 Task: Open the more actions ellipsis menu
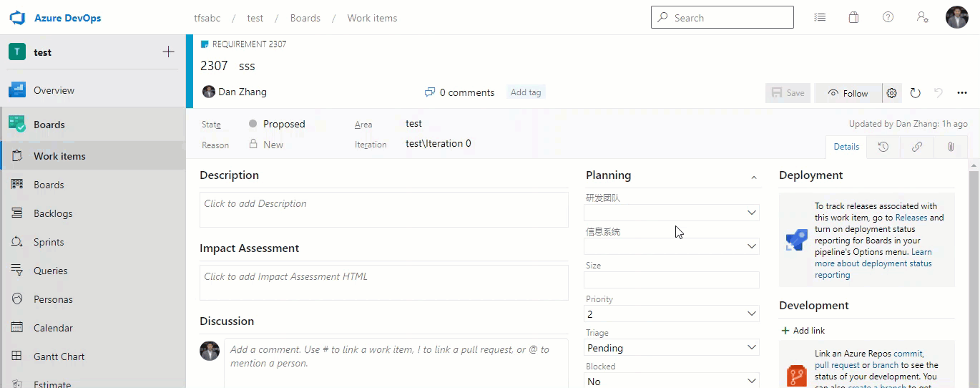click(962, 93)
